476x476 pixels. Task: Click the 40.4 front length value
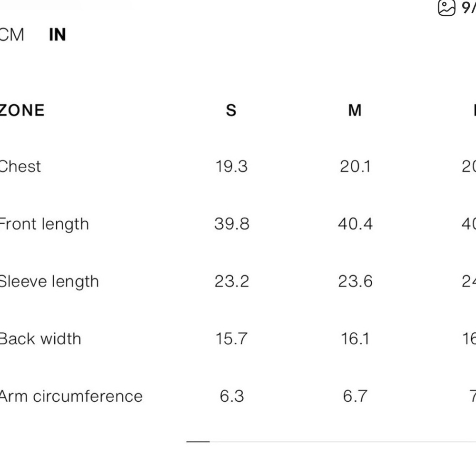(355, 224)
